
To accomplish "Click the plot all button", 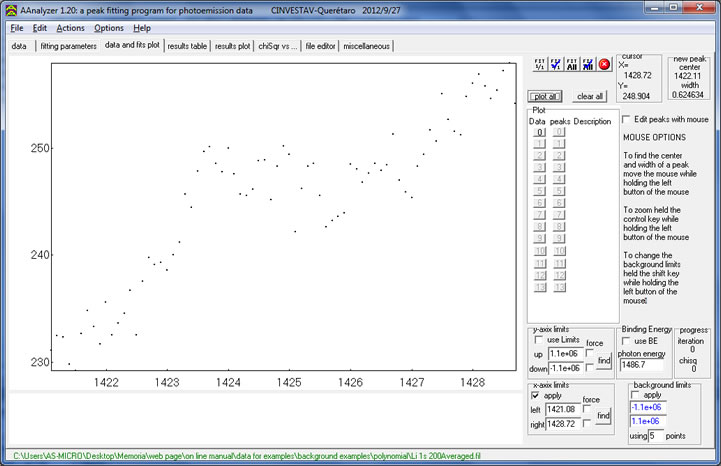I will (546, 96).
